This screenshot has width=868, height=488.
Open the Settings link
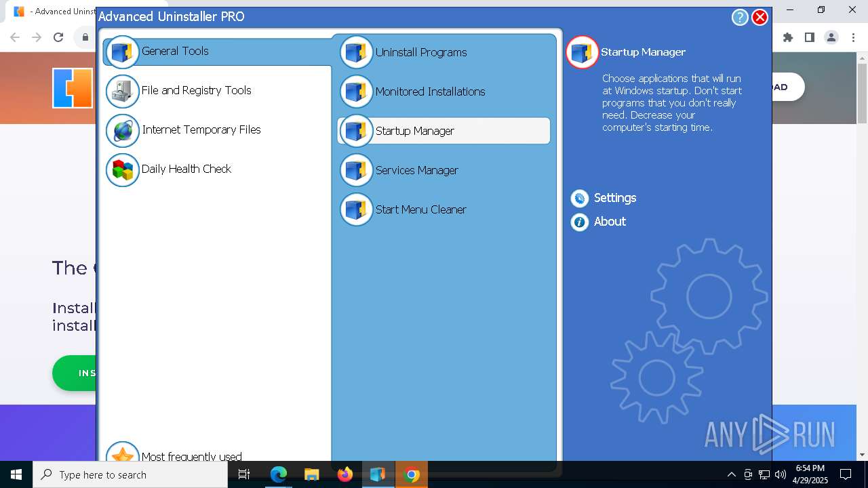point(614,198)
